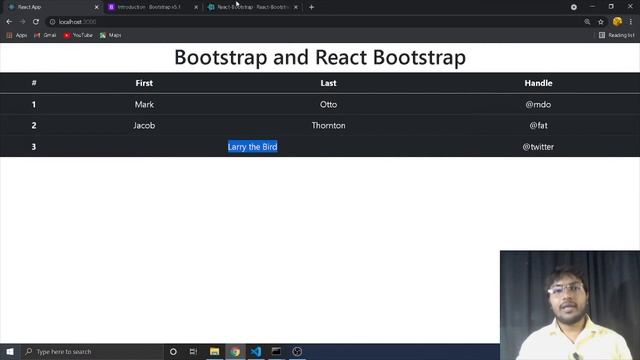Click the 'Bootstrap and React Bootstrap' heading
Image resolution: width=640 pixels, height=360 pixels.
click(x=320, y=57)
